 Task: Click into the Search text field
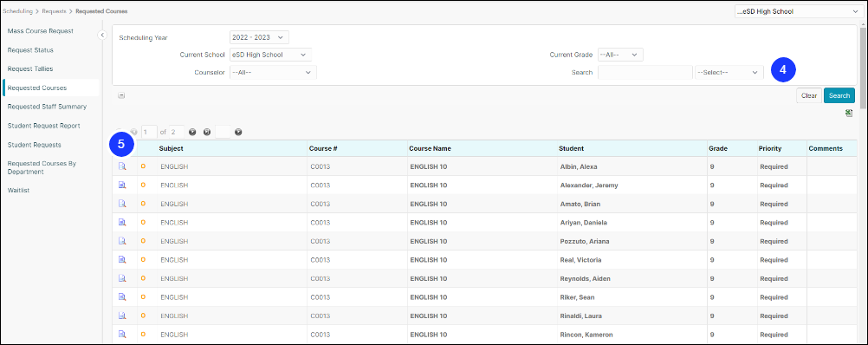point(645,72)
